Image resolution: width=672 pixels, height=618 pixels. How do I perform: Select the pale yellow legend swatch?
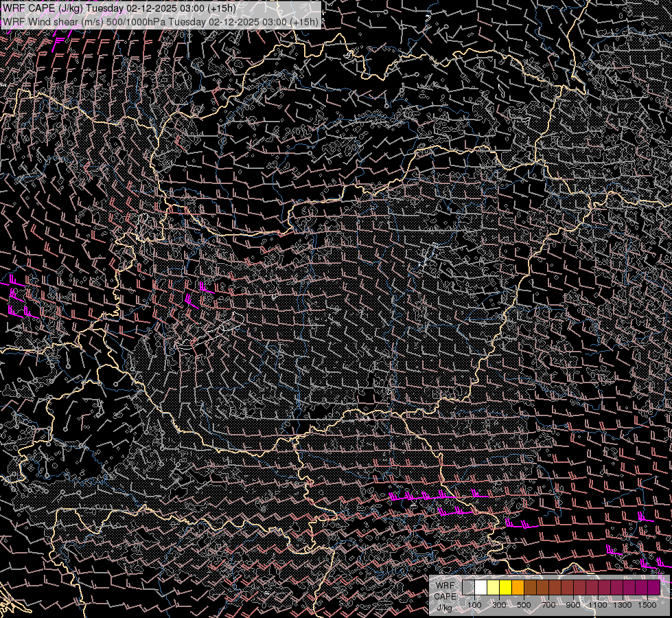pyautogui.click(x=494, y=587)
